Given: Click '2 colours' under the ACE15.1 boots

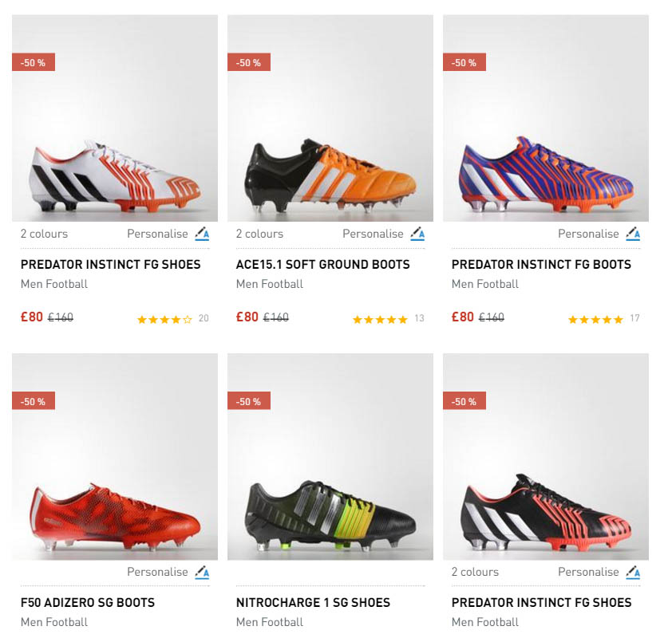Looking at the screenshot, I should tap(259, 234).
